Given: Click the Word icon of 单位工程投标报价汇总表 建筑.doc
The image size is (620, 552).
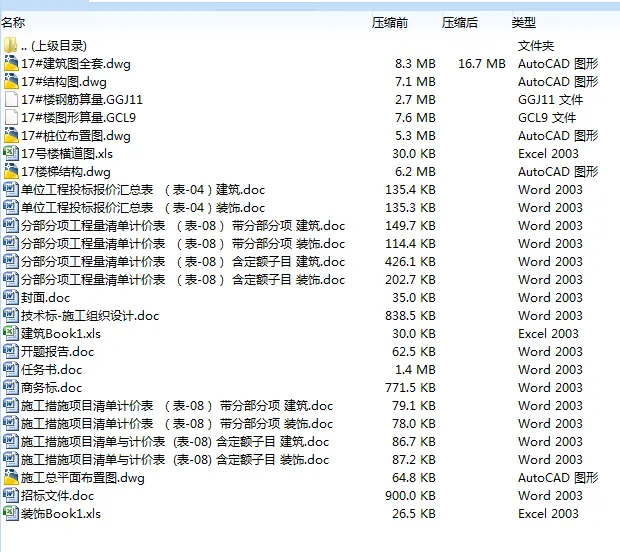Looking at the screenshot, I should 11,189.
